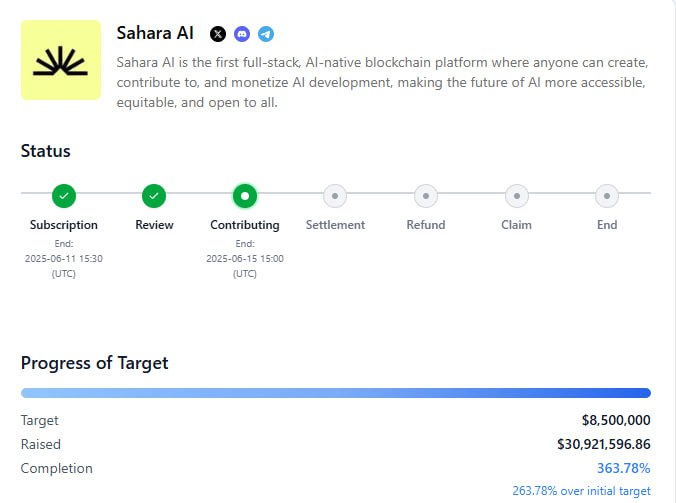The height and width of the screenshot is (503, 676).
Task: Click the Contributing step label
Action: tap(245, 225)
